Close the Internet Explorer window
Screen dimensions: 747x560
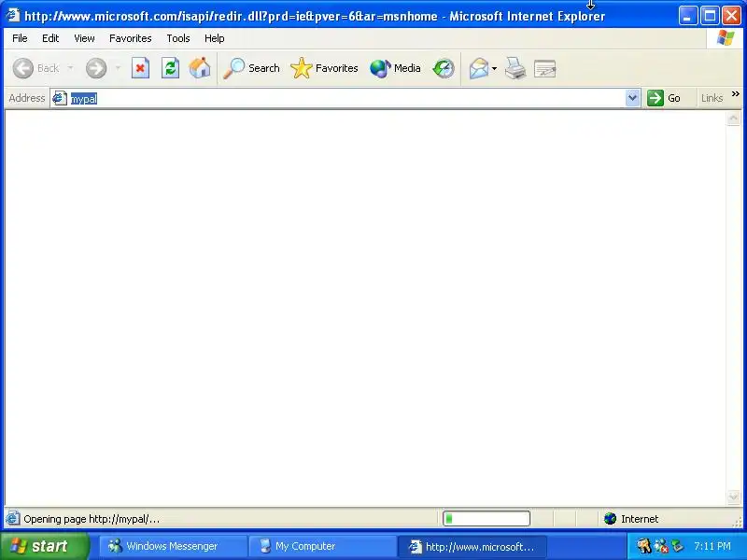pyautogui.click(x=731, y=16)
